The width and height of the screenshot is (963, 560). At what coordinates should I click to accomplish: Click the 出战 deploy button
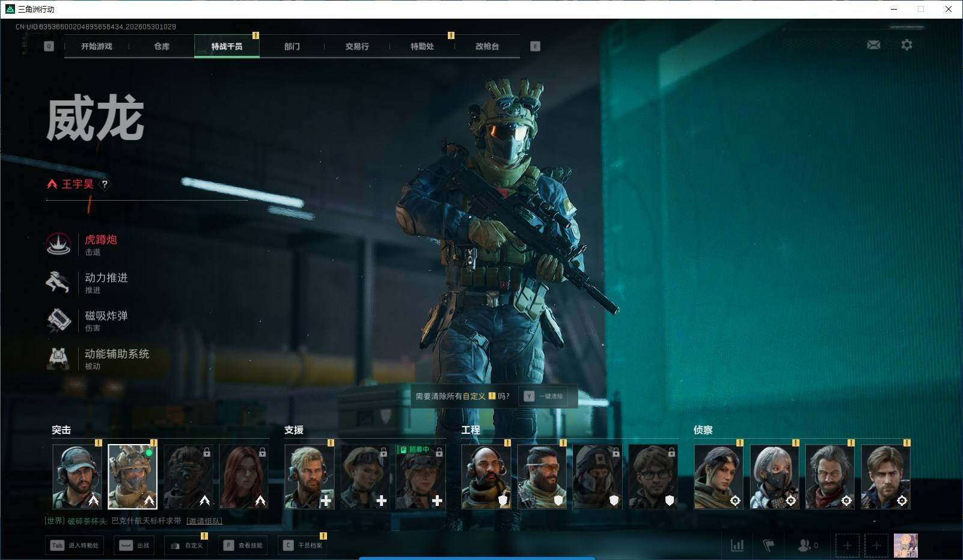[x=134, y=546]
